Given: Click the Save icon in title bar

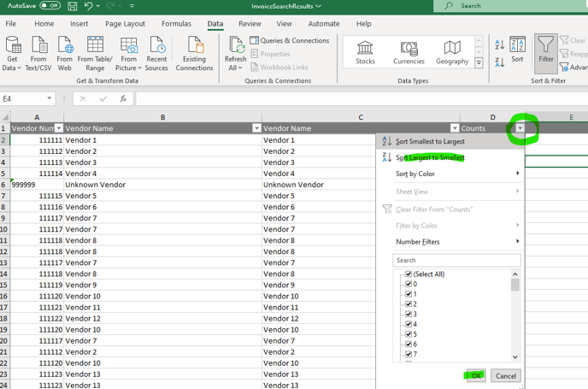Looking at the screenshot, I should (x=73, y=6).
